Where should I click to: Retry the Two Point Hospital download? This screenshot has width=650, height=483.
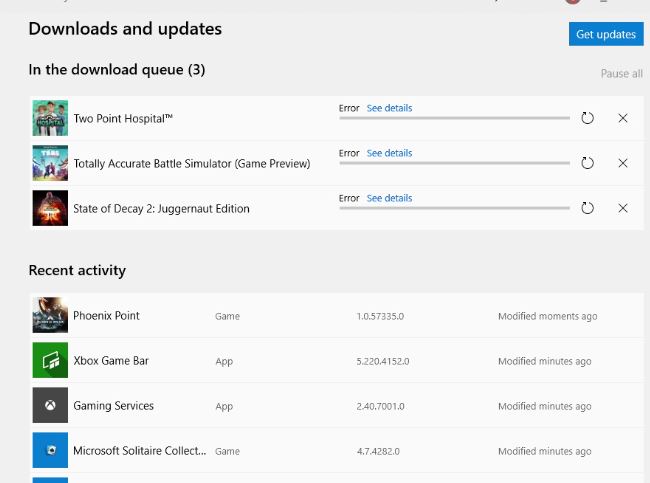(x=587, y=118)
